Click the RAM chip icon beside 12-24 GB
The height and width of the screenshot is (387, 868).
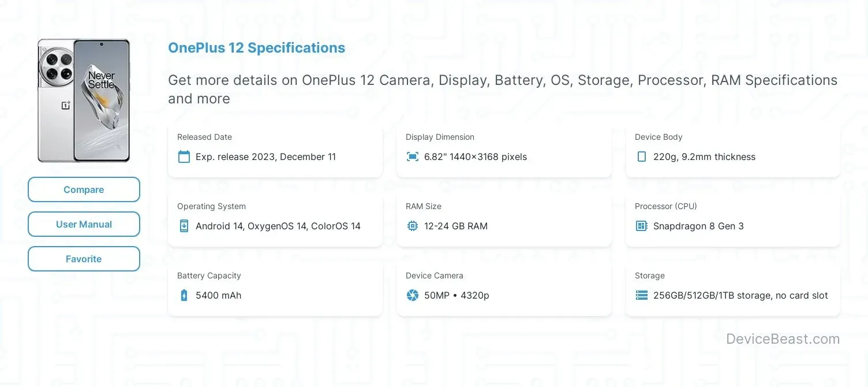click(x=412, y=226)
